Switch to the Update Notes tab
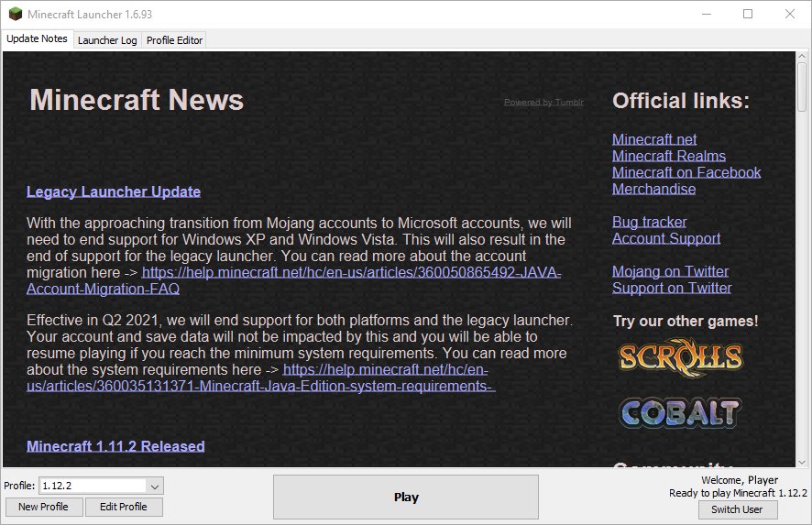The height and width of the screenshot is (525, 812). pos(37,38)
